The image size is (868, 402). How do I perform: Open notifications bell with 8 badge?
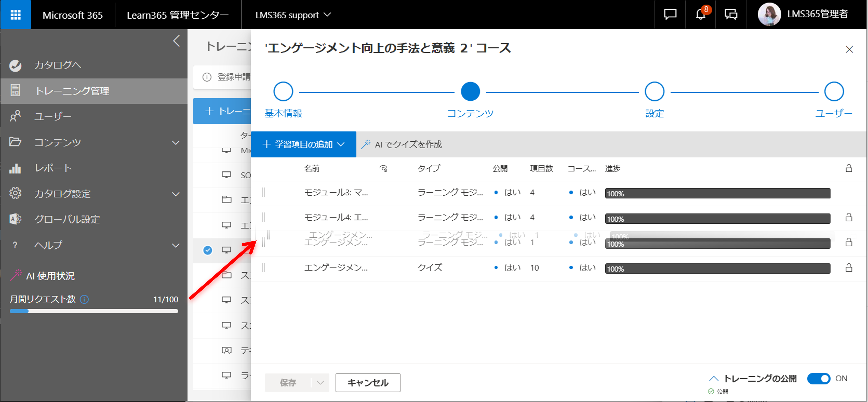point(700,15)
